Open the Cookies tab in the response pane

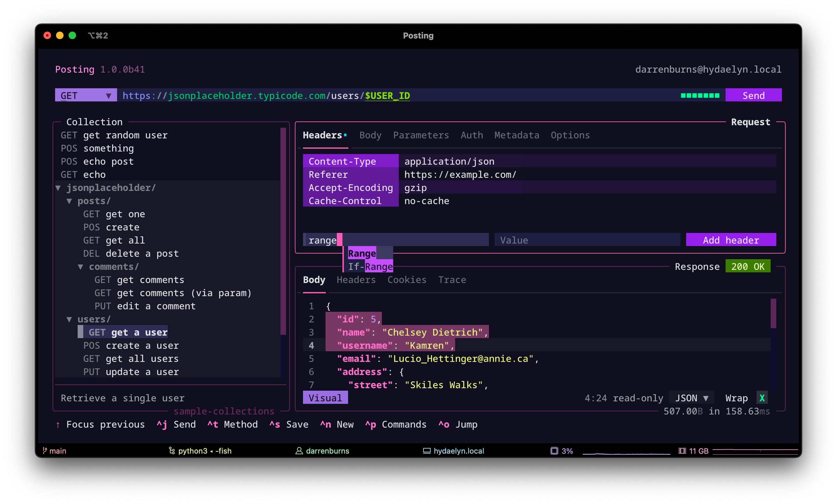[407, 280]
